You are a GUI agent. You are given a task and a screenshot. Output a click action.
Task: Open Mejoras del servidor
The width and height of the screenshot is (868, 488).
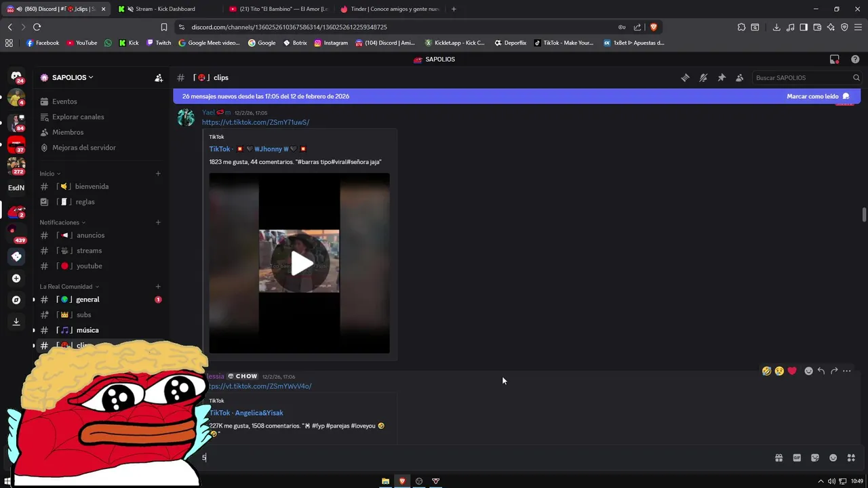click(100, 148)
